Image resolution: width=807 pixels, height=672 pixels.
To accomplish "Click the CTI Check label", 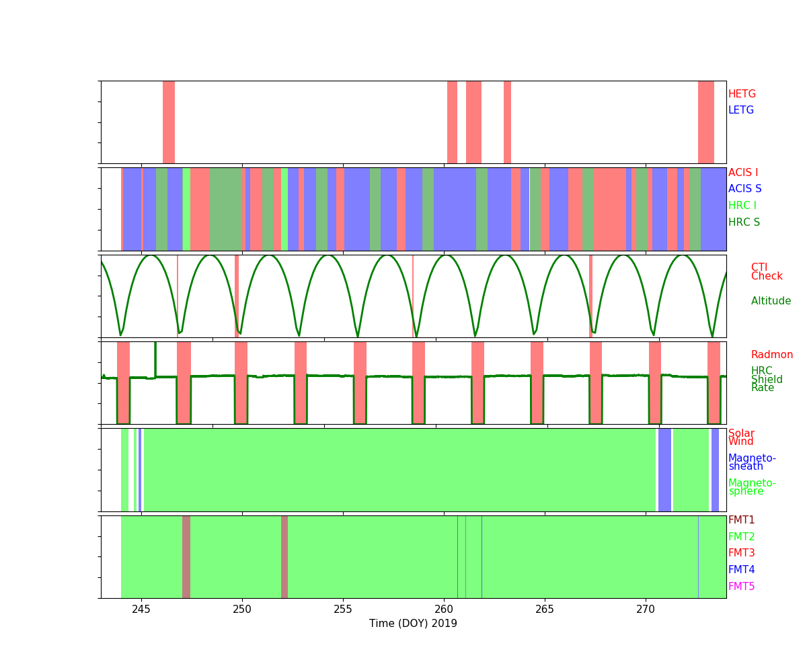I will (x=767, y=271).
